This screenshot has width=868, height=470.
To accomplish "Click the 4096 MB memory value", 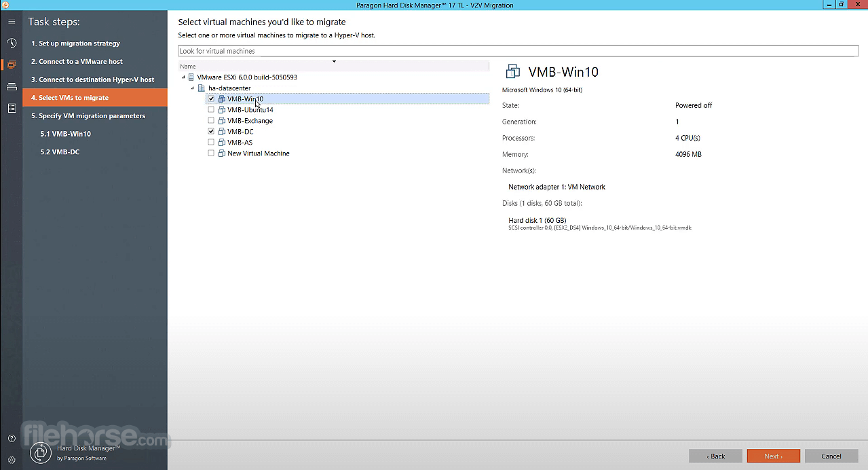I will (x=688, y=155).
